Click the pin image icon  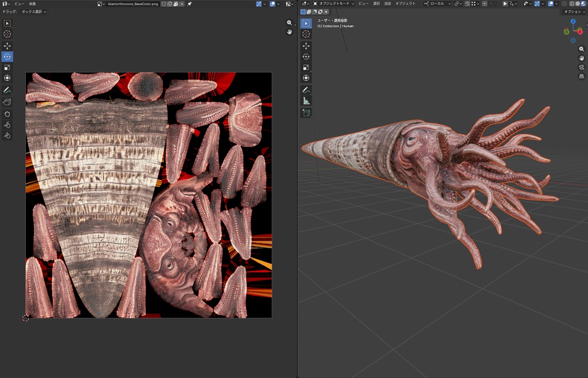(189, 4)
